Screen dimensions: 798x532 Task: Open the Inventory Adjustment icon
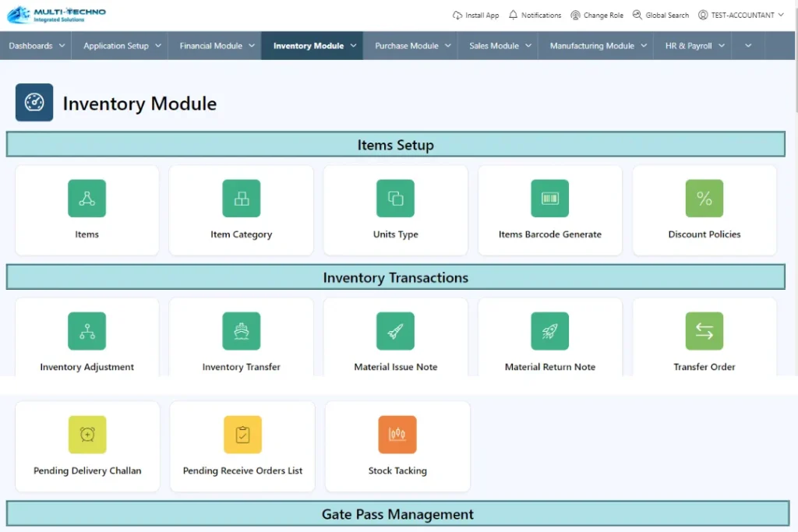(87, 331)
